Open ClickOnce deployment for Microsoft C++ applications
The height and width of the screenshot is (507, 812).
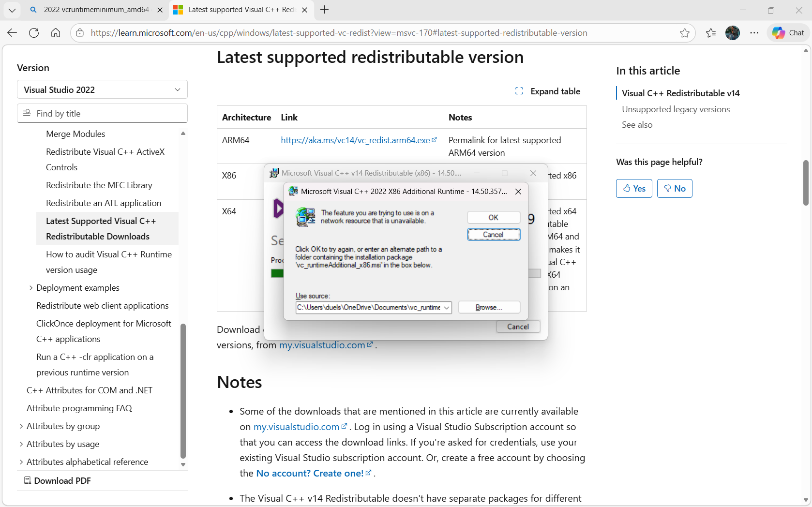pyautogui.click(x=104, y=331)
